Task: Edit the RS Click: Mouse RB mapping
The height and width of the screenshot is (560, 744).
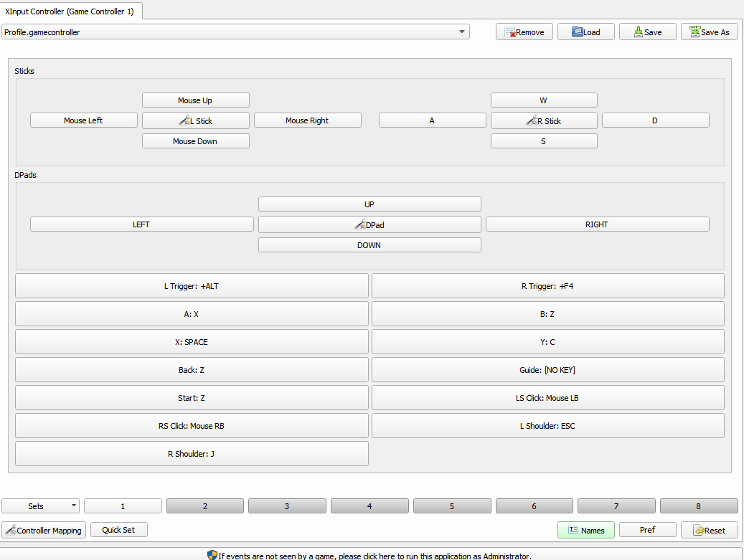Action: tap(192, 425)
